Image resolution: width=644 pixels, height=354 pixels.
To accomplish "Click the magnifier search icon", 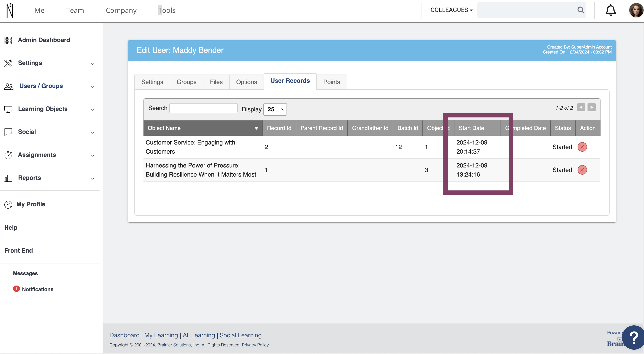I will [581, 10].
